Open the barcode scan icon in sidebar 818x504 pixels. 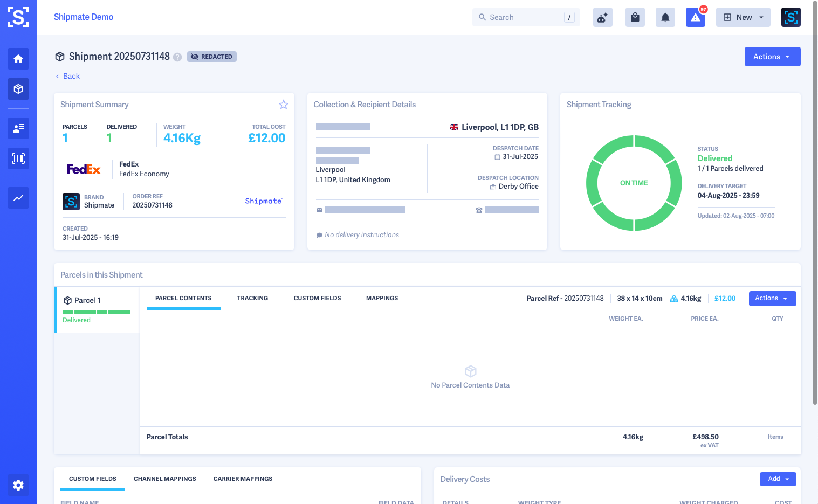[18, 158]
